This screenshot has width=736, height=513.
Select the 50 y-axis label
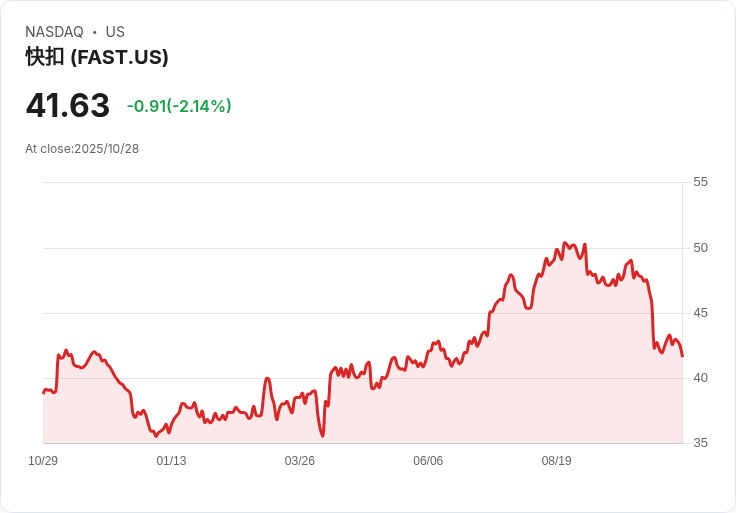pyautogui.click(x=700, y=248)
